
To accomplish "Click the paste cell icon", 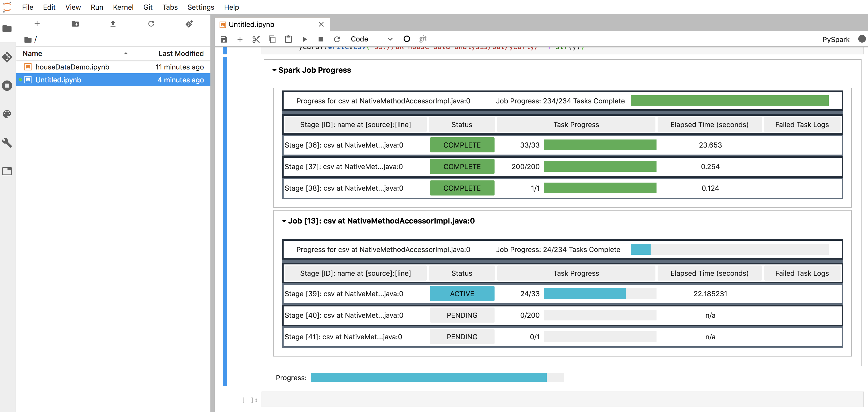I will (x=288, y=38).
